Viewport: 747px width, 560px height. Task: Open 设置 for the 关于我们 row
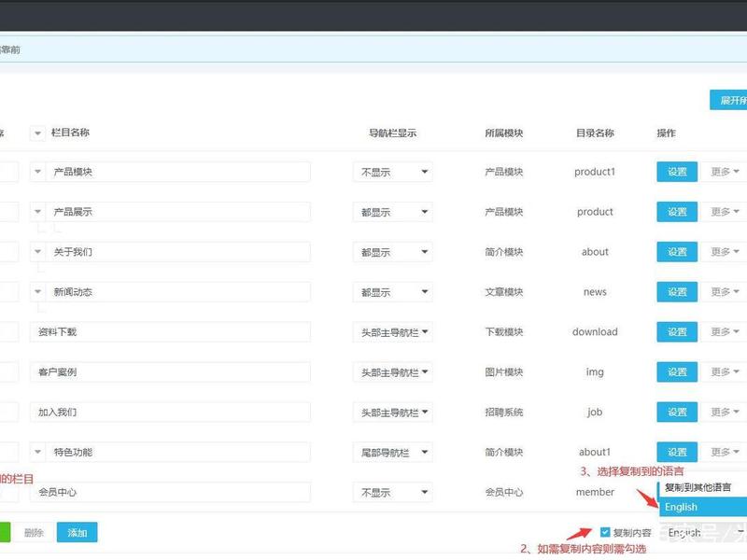pyautogui.click(x=677, y=252)
